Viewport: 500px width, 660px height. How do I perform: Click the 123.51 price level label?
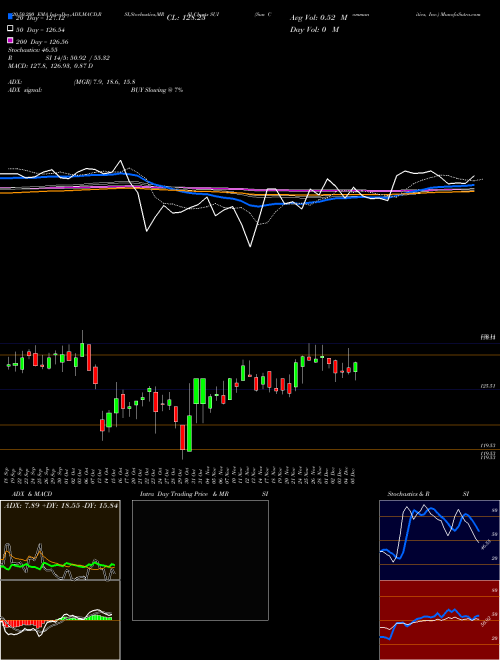(x=488, y=386)
